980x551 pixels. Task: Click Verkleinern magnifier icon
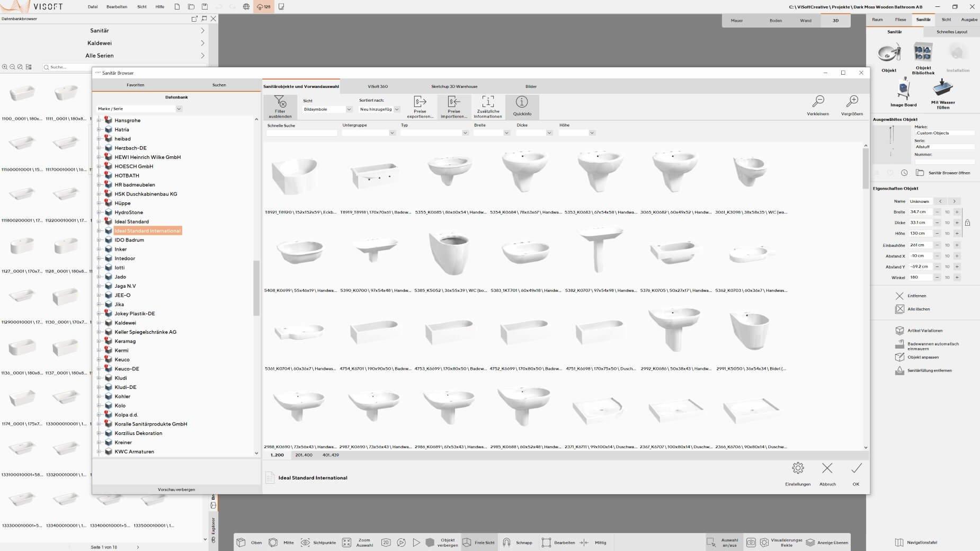pos(818,101)
